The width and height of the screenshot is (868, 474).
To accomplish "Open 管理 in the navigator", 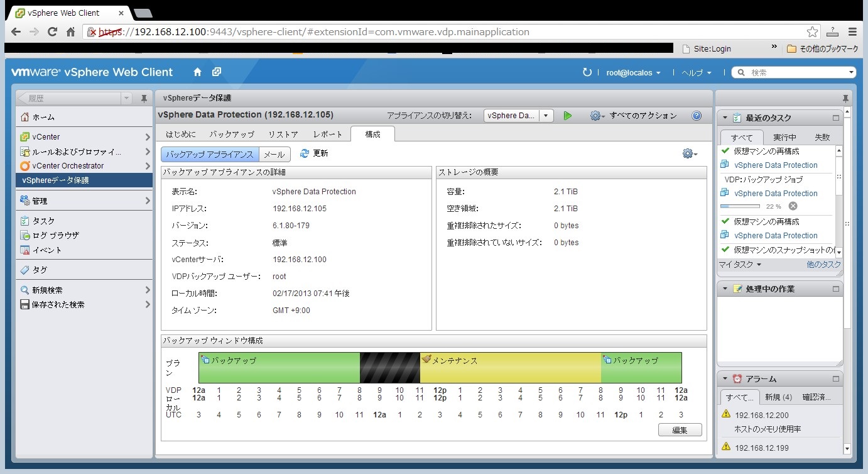I will [x=84, y=201].
